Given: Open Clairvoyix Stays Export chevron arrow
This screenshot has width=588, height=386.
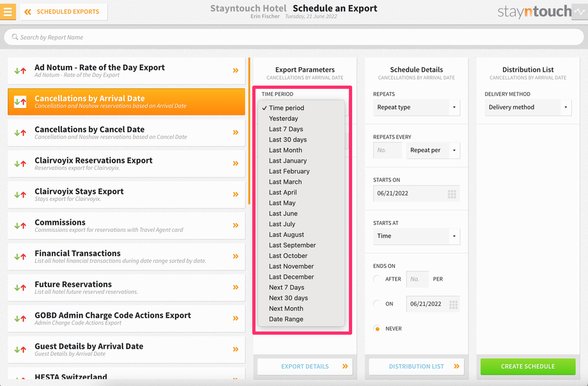Looking at the screenshot, I should pos(235,194).
